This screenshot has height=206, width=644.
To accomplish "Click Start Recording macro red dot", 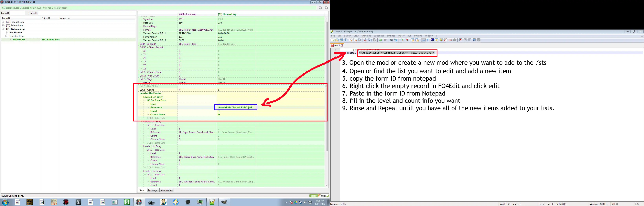I will [461, 40].
